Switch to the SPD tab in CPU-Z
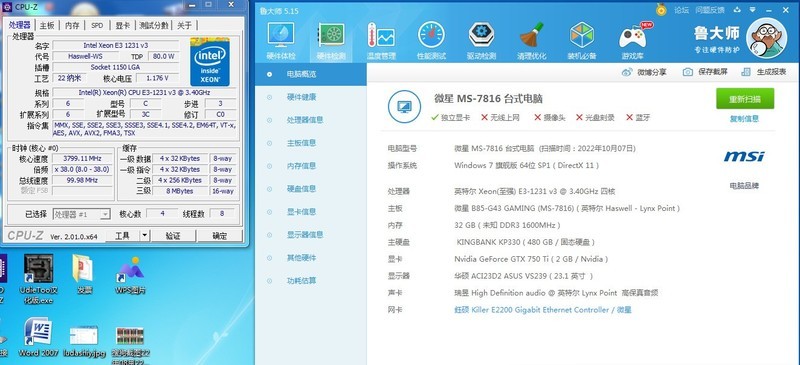 coord(97,25)
